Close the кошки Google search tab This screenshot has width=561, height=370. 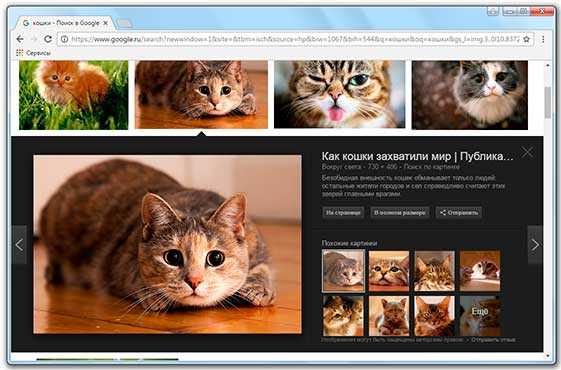click(105, 23)
